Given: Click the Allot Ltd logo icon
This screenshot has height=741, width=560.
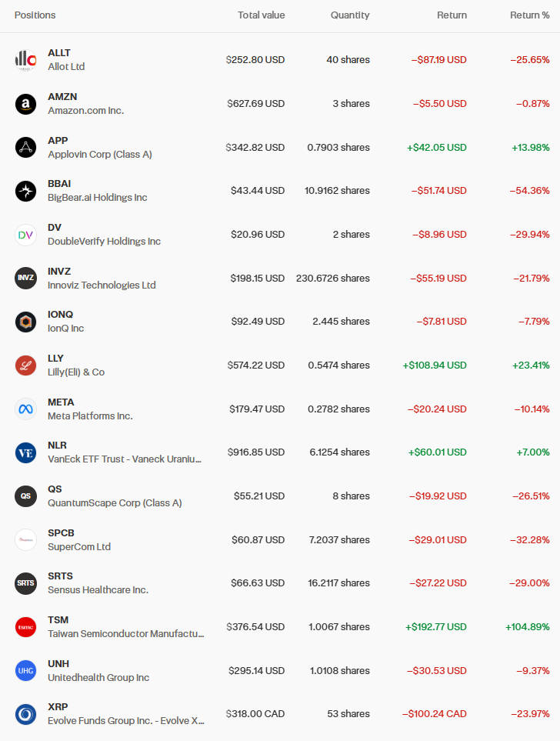Looking at the screenshot, I should point(26,60).
